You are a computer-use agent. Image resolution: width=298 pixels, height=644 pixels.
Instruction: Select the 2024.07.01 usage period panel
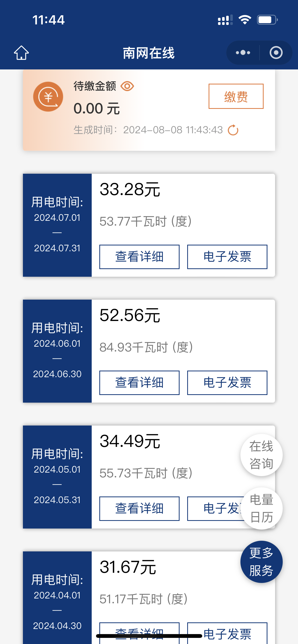point(57,225)
